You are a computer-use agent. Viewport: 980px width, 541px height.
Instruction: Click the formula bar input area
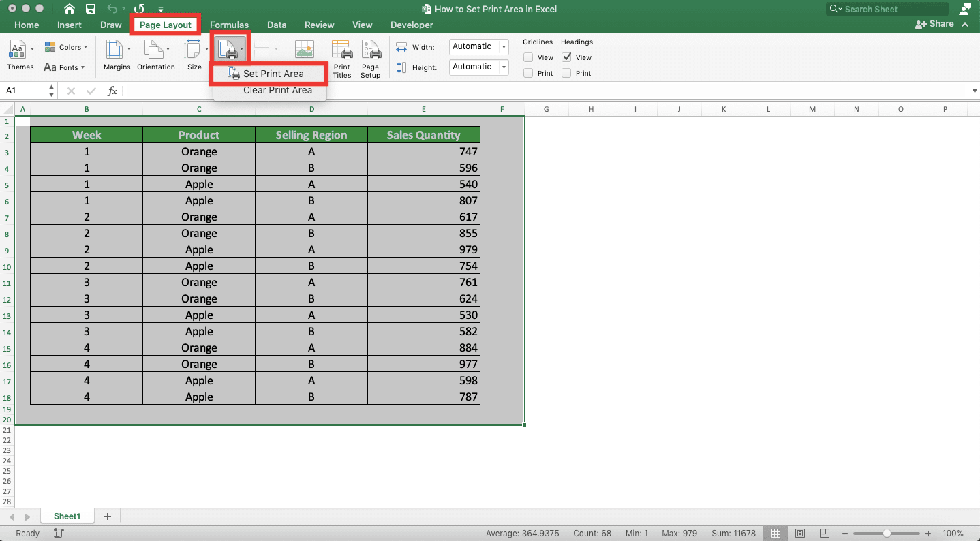click(545, 91)
